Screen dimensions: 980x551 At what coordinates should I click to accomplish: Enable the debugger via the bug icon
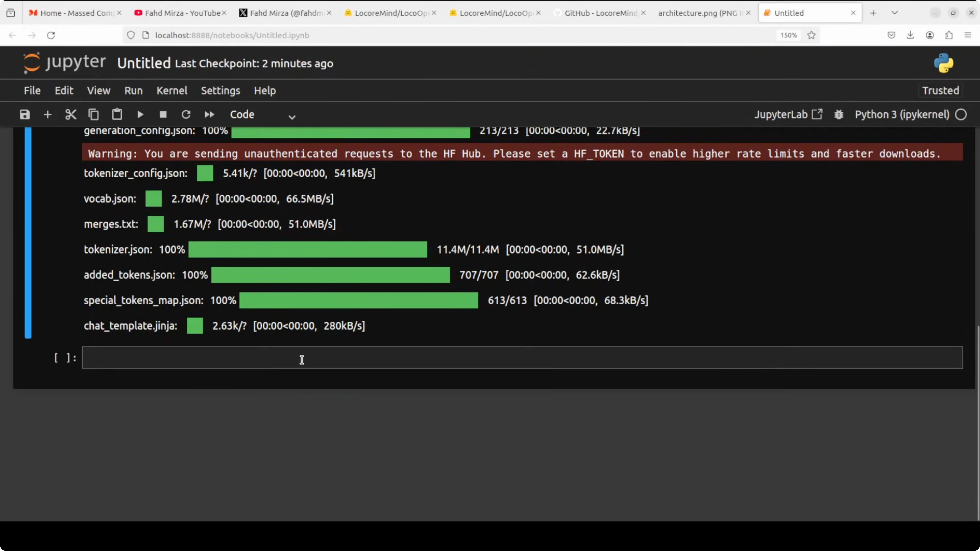(839, 114)
